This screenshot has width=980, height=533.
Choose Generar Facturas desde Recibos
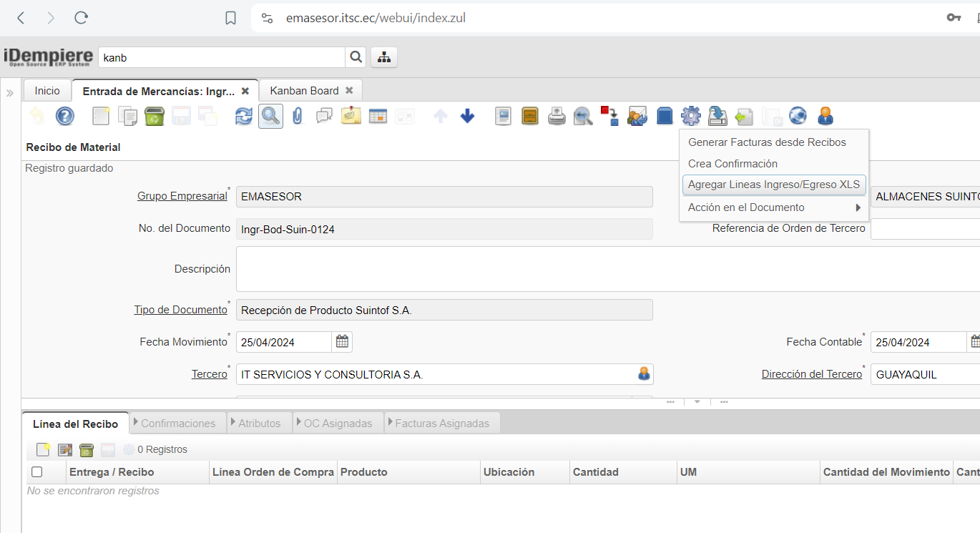[767, 142]
